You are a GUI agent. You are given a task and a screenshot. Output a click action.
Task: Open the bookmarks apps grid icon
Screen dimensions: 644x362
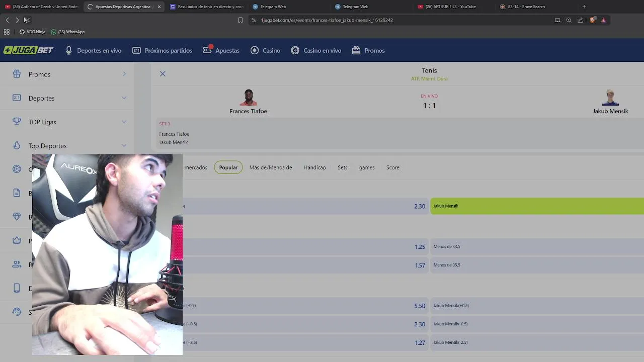(x=7, y=32)
